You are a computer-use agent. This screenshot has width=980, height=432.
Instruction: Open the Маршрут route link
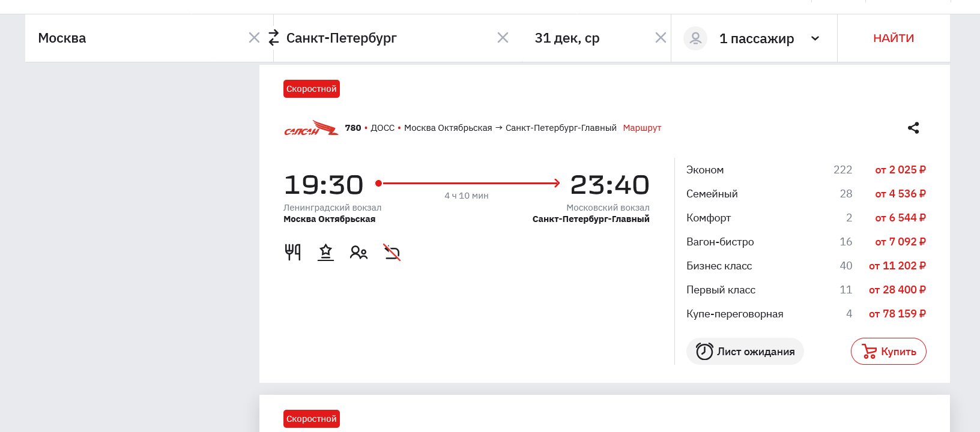642,128
